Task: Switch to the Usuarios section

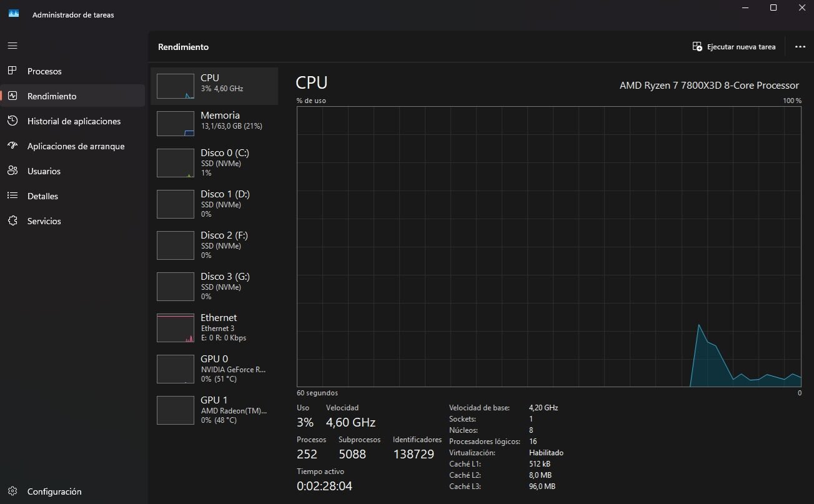Action: 72,171
